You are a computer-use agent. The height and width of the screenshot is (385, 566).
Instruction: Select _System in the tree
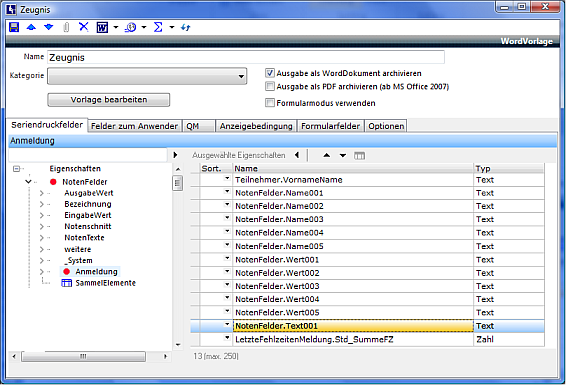78,261
